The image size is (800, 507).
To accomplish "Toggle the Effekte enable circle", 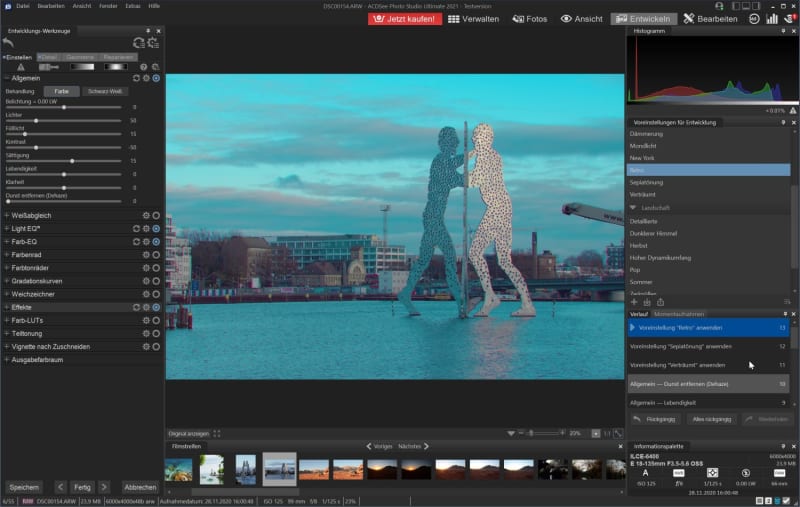I will (x=156, y=307).
